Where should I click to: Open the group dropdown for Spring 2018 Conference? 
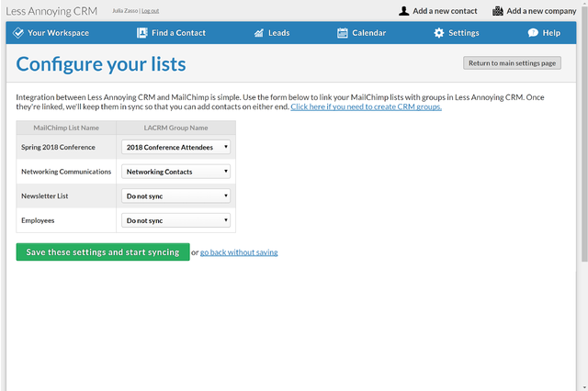(175, 147)
